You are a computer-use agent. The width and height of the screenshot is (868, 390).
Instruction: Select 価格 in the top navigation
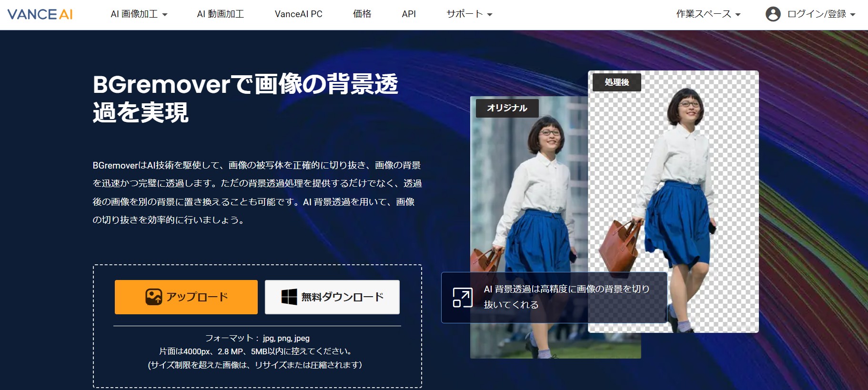362,14
